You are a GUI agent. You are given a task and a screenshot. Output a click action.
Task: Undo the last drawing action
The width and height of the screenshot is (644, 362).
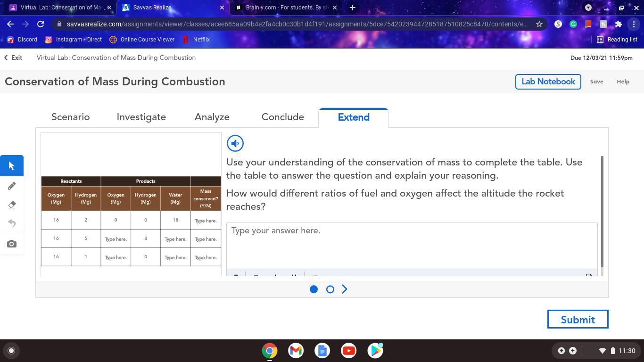[12, 223]
